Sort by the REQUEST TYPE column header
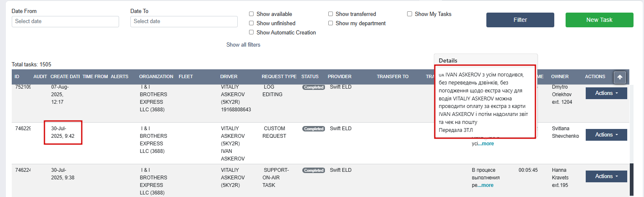This screenshot has width=644, height=197. coord(279,76)
